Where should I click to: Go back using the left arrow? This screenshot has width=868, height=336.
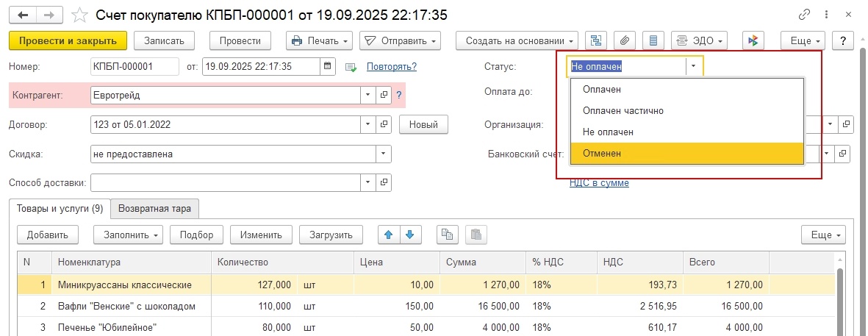pyautogui.click(x=23, y=15)
